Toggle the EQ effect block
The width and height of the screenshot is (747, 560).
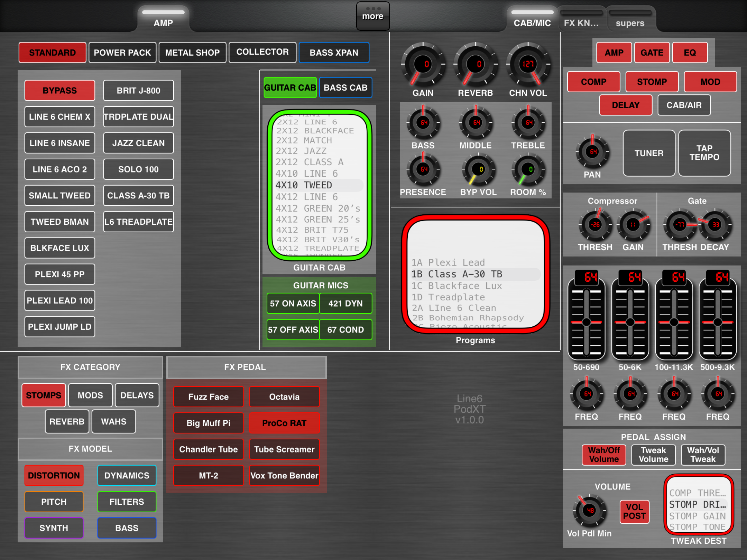point(690,53)
